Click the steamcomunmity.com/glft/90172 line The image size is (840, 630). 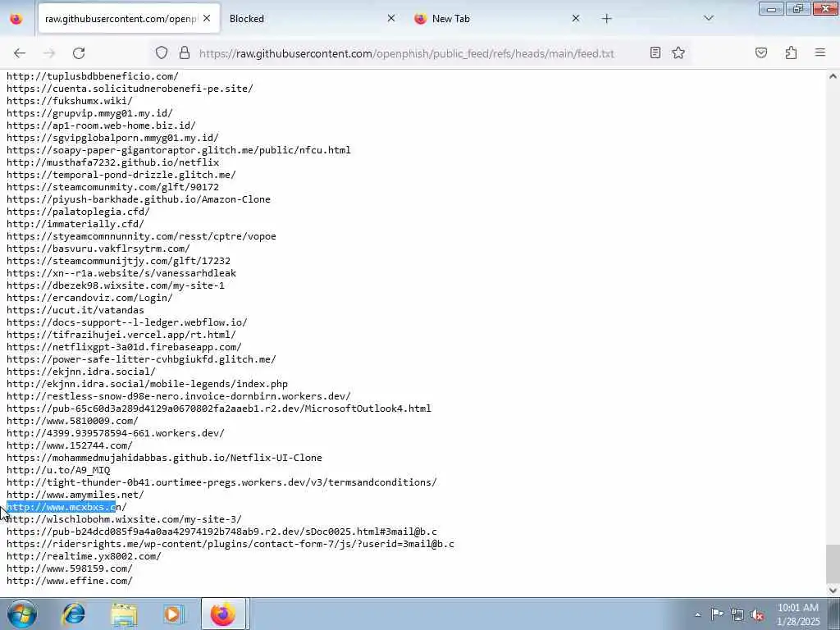pyautogui.click(x=112, y=187)
